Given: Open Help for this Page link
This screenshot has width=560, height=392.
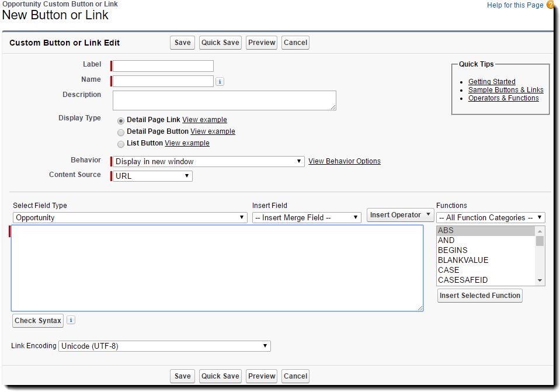Looking at the screenshot, I should coord(515,5).
